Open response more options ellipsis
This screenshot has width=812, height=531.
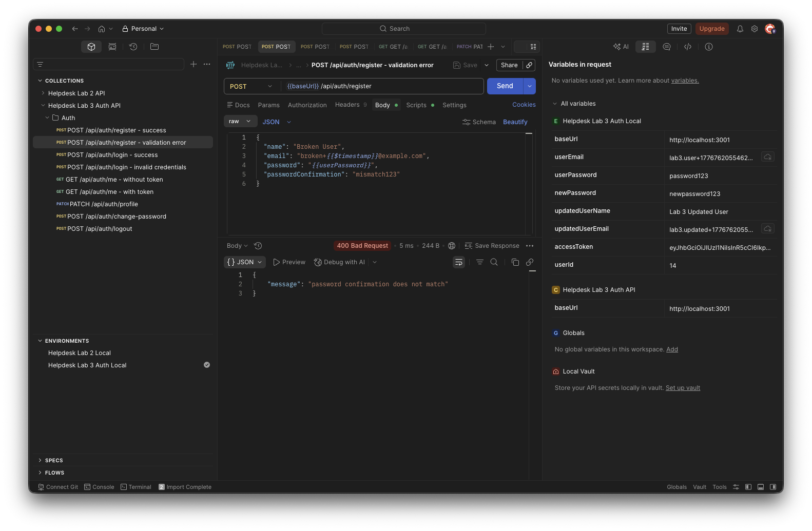click(530, 246)
